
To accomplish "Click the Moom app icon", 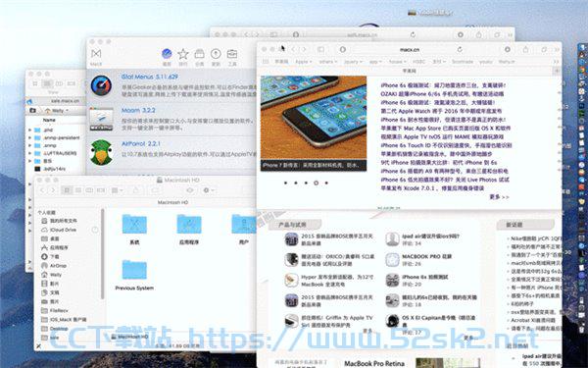I will (x=101, y=119).
